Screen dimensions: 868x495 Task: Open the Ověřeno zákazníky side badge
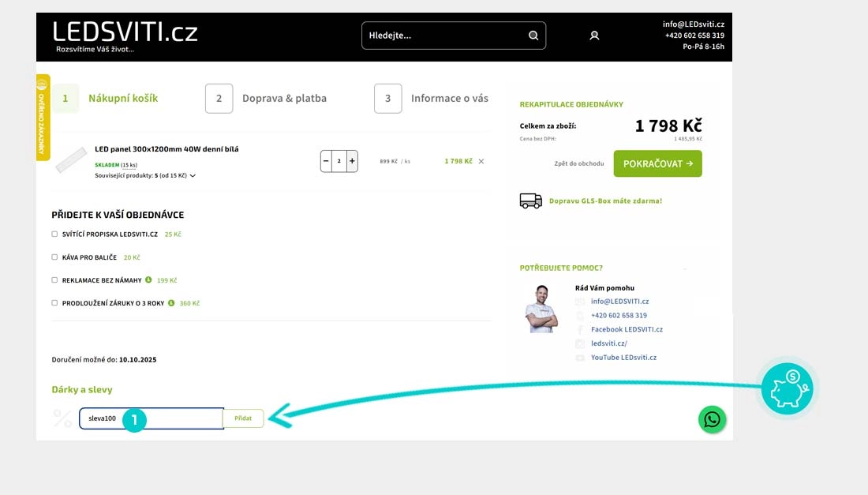pyautogui.click(x=43, y=118)
